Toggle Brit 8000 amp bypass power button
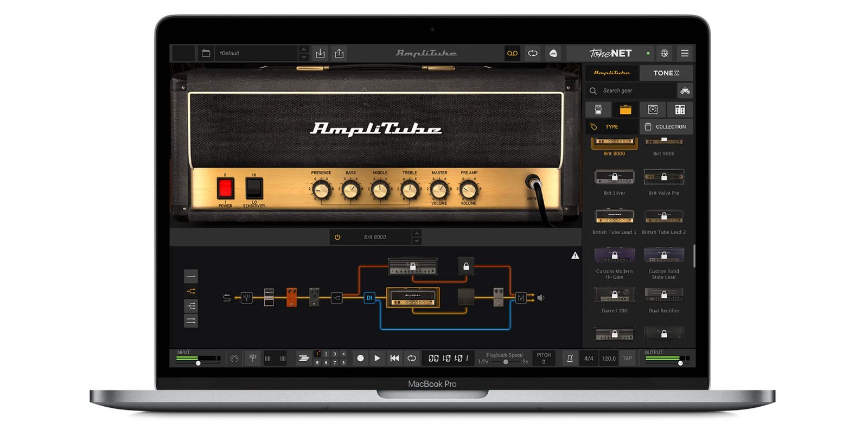The height and width of the screenshot is (429, 868). click(337, 237)
